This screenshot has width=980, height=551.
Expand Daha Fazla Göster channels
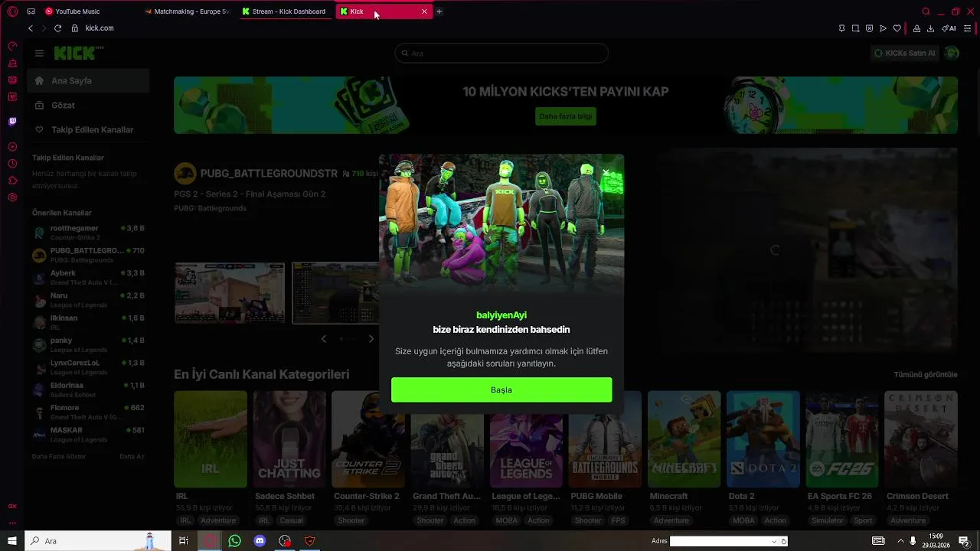(x=59, y=456)
